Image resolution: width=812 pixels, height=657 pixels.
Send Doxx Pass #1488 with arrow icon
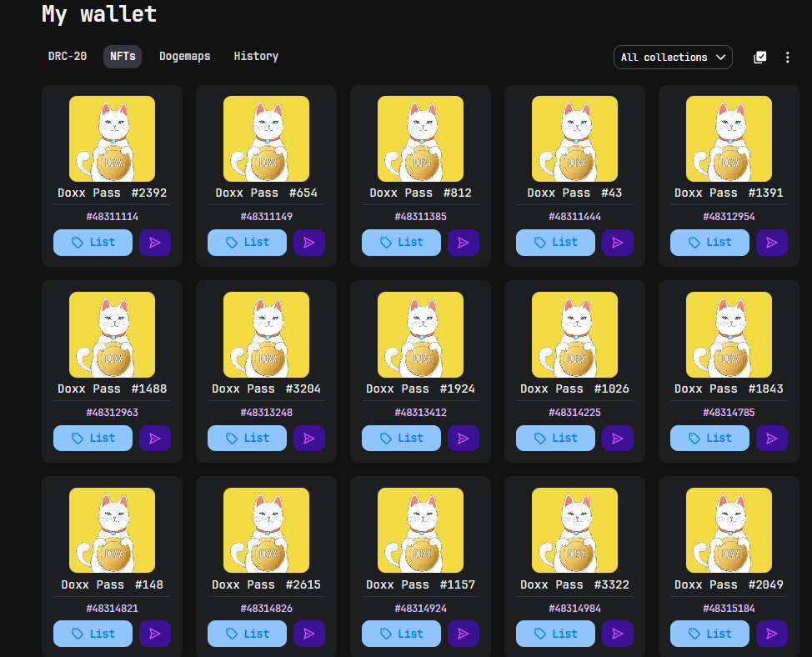pos(155,438)
